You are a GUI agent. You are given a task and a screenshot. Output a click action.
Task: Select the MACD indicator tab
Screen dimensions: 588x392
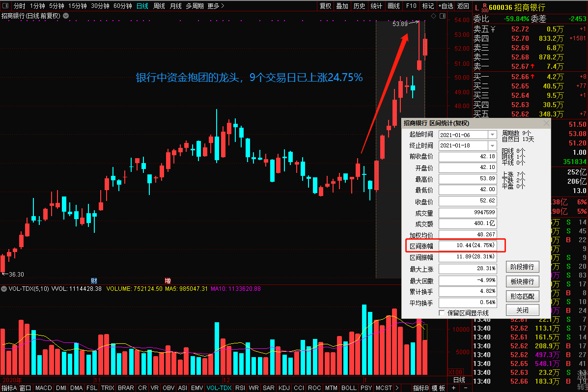click(x=44, y=388)
